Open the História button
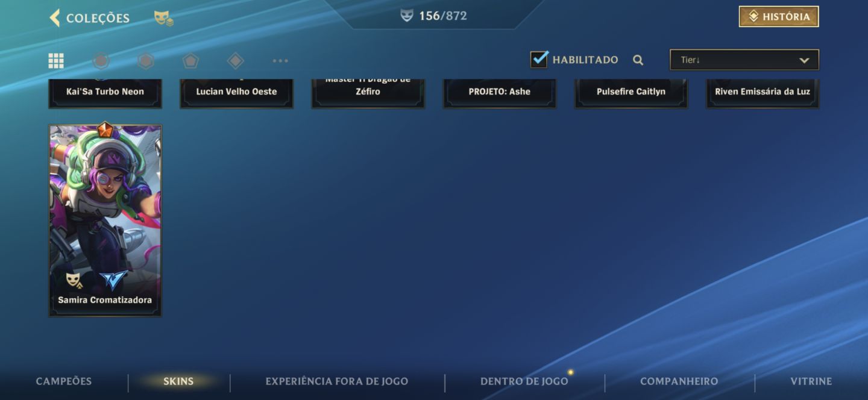The height and width of the screenshot is (400, 868). [x=779, y=17]
